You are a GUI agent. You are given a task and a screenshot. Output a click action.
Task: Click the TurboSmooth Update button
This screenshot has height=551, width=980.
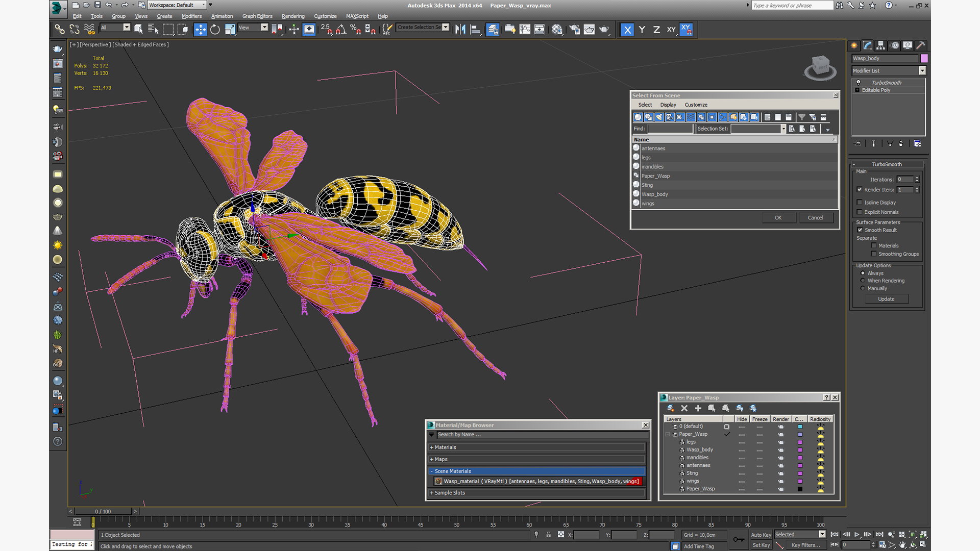click(x=886, y=299)
